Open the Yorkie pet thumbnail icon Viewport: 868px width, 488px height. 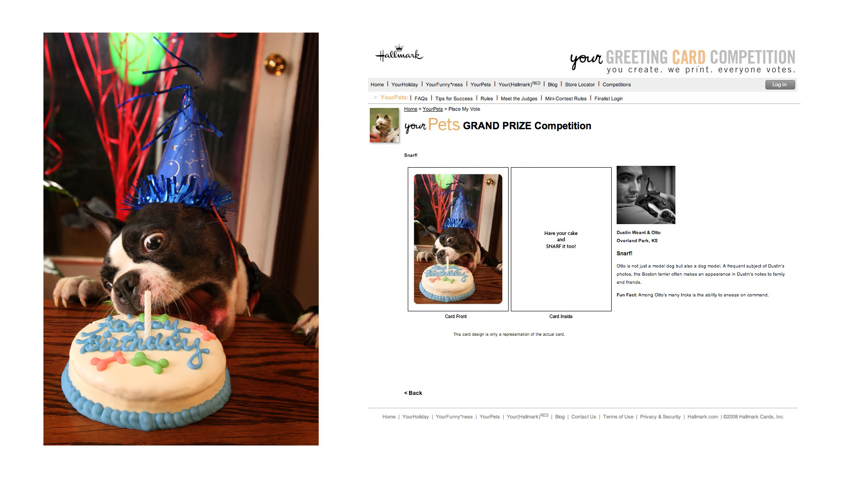click(x=384, y=125)
